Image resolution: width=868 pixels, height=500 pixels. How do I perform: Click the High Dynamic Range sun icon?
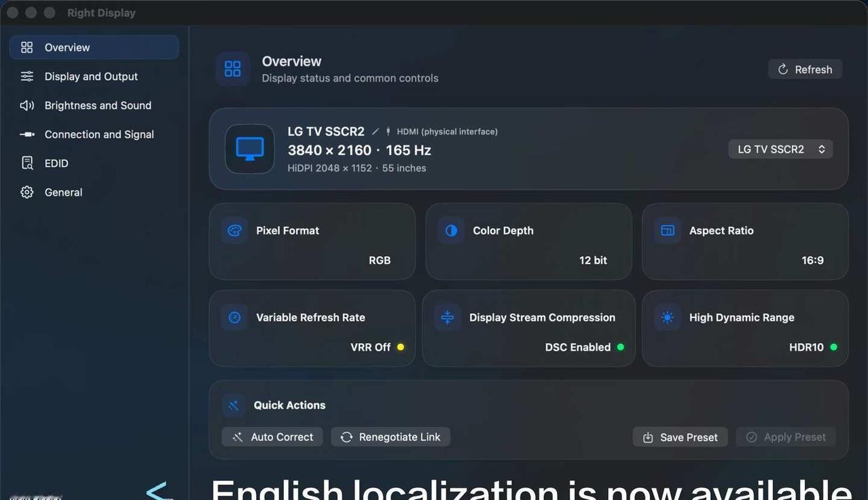pyautogui.click(x=668, y=317)
